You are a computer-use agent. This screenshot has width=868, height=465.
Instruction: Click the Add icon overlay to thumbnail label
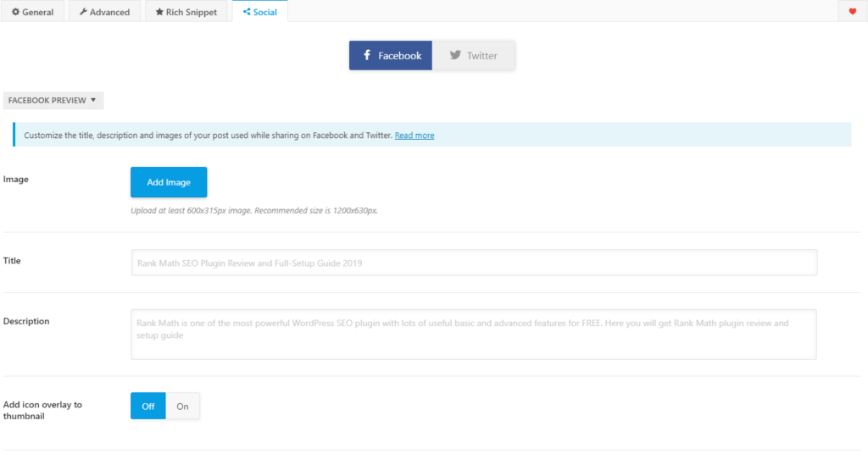point(42,410)
